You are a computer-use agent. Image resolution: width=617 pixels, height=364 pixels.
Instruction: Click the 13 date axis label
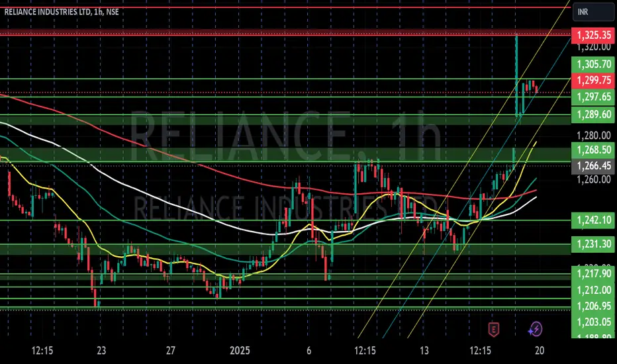[x=424, y=350]
